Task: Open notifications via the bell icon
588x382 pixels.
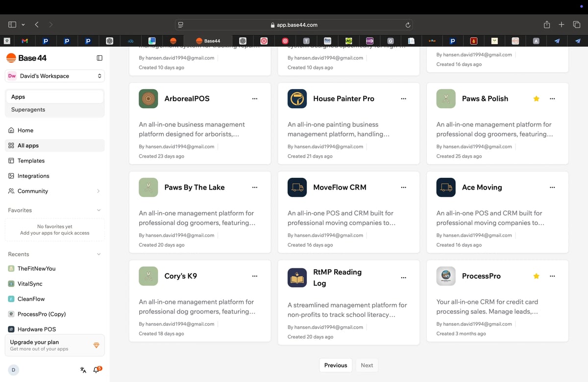Action: (x=96, y=370)
